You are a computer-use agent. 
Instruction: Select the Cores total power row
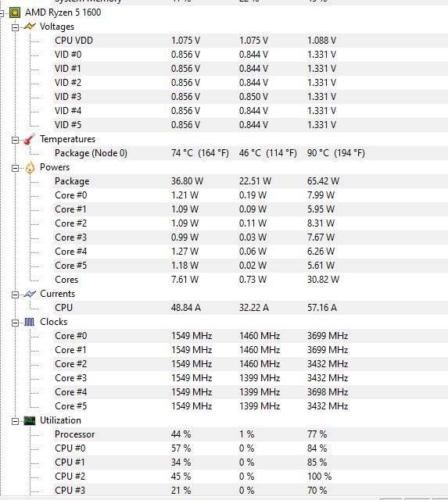click(x=250, y=280)
